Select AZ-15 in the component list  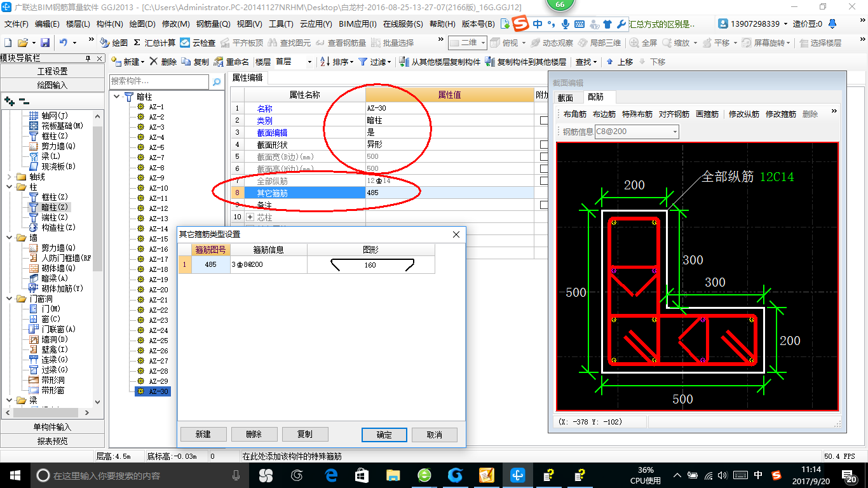pos(158,239)
